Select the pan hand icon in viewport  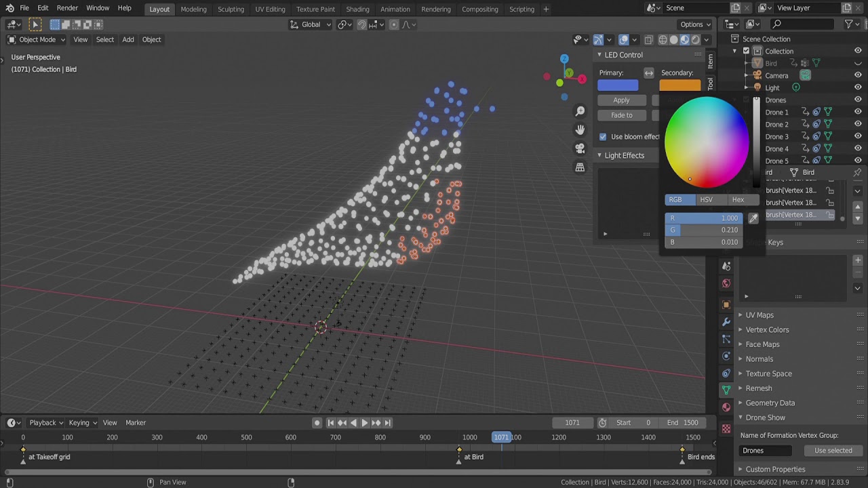[580, 129]
